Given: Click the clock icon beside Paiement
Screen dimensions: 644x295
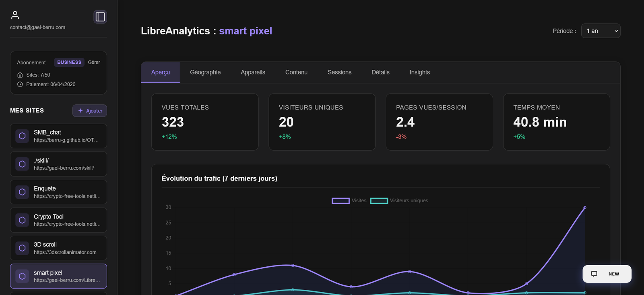Looking at the screenshot, I should coord(20,84).
